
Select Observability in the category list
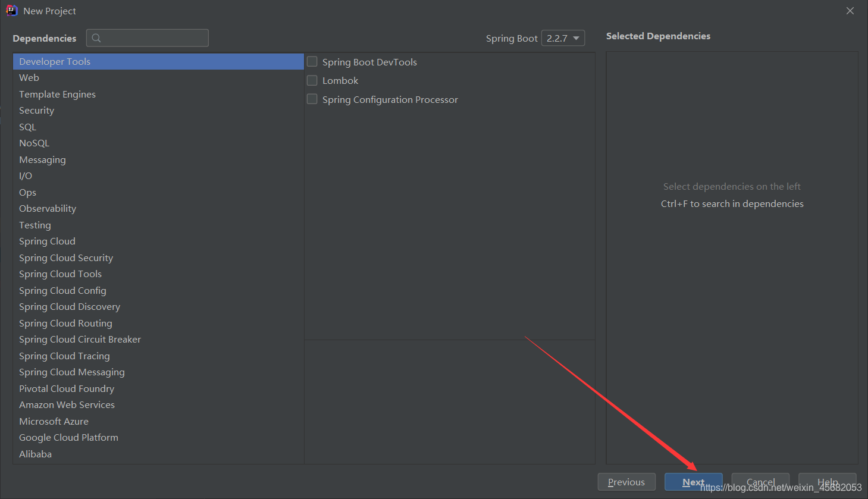pos(158,209)
